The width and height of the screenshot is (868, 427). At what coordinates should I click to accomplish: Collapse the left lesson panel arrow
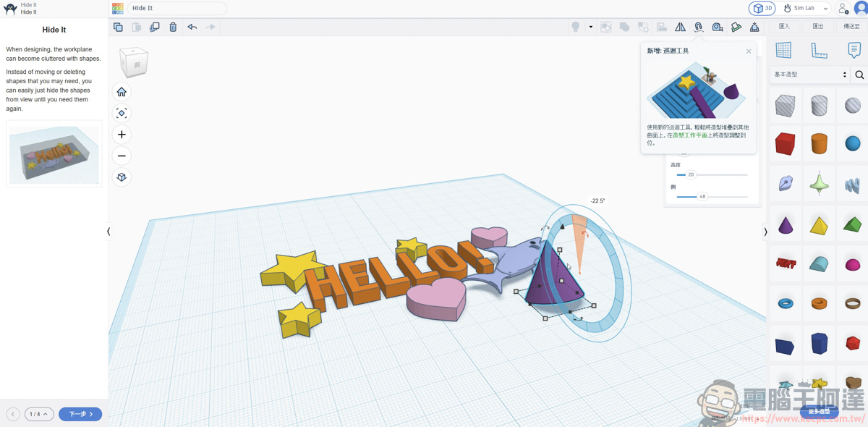109,232
